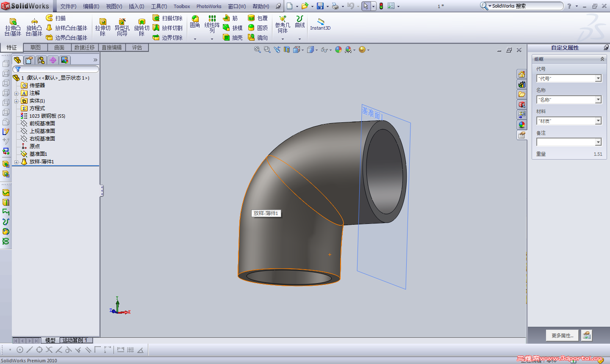
Task: Collapse the 组框 section
Action: point(602,59)
